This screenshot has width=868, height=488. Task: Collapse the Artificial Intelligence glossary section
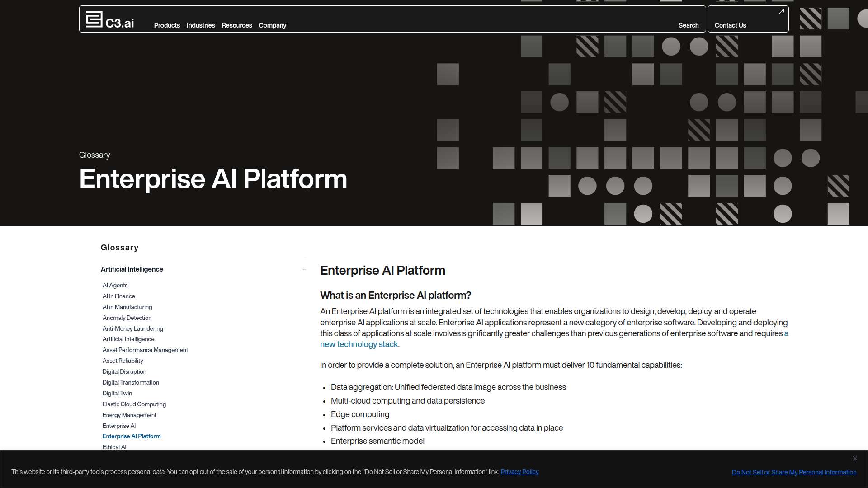[304, 270]
